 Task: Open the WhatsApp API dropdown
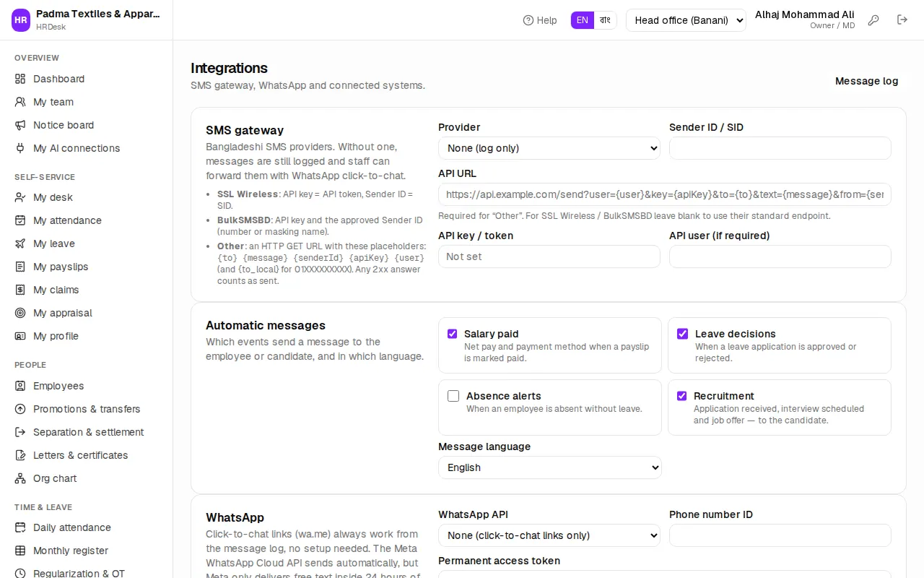(x=549, y=535)
